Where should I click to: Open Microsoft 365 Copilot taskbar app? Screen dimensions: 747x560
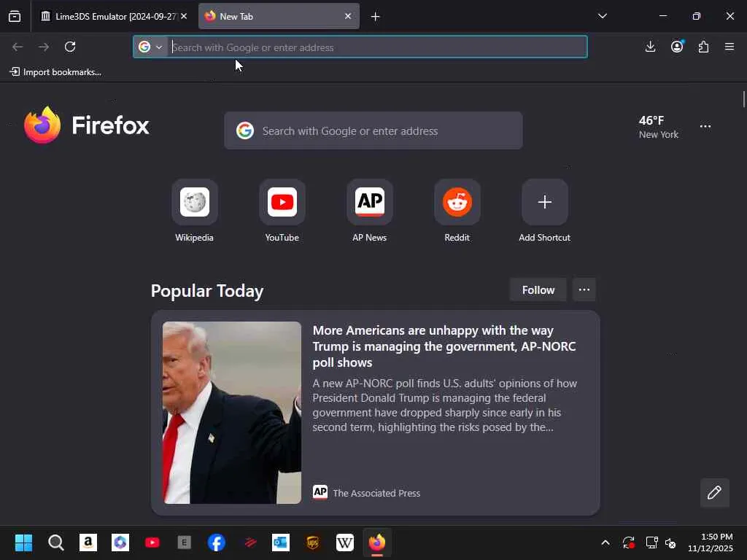click(x=120, y=542)
